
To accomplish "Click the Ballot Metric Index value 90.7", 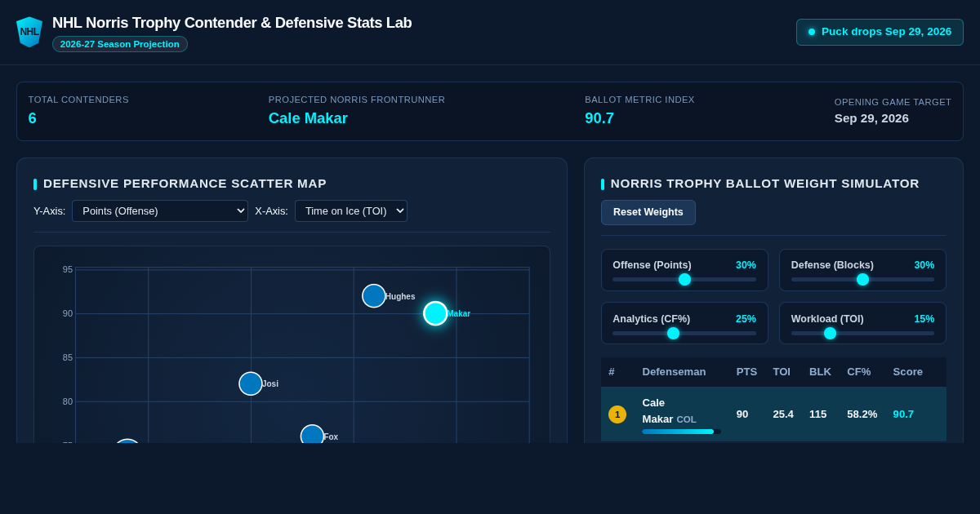I will tap(599, 118).
